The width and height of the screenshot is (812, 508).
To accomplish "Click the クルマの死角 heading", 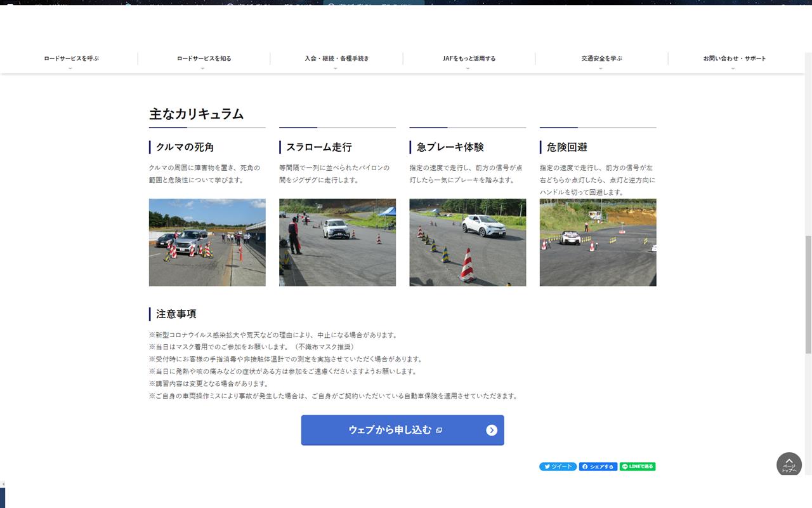I will [185, 147].
